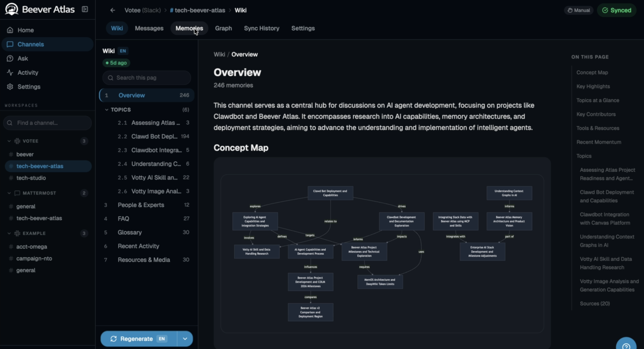The height and width of the screenshot is (349, 644).
Task: Click the Activity pulse icon
Action: point(10,73)
